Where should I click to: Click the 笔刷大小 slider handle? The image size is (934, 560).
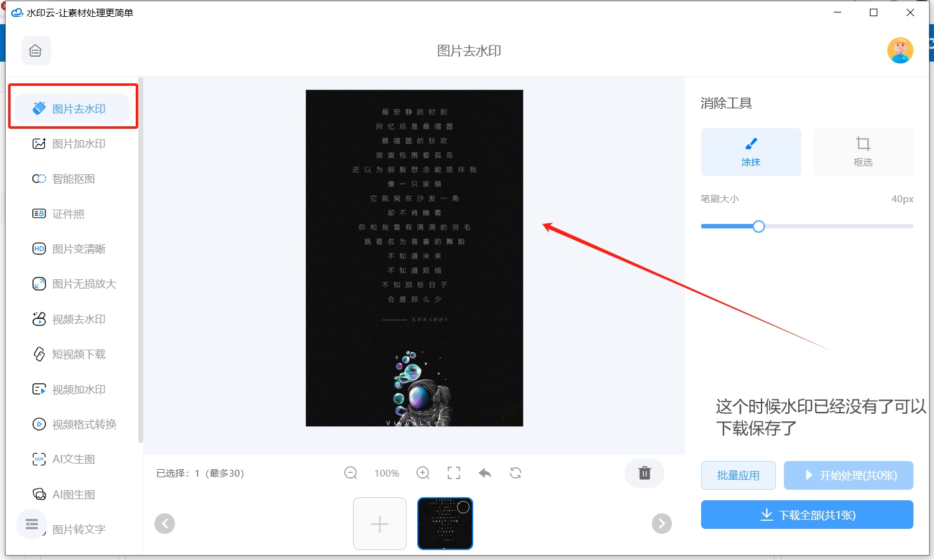click(x=758, y=226)
